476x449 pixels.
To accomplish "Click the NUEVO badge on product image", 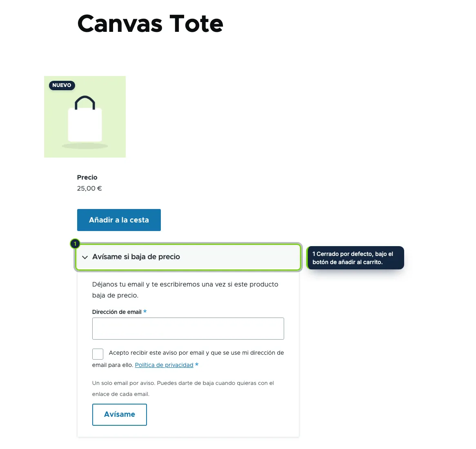I will 62,85.
